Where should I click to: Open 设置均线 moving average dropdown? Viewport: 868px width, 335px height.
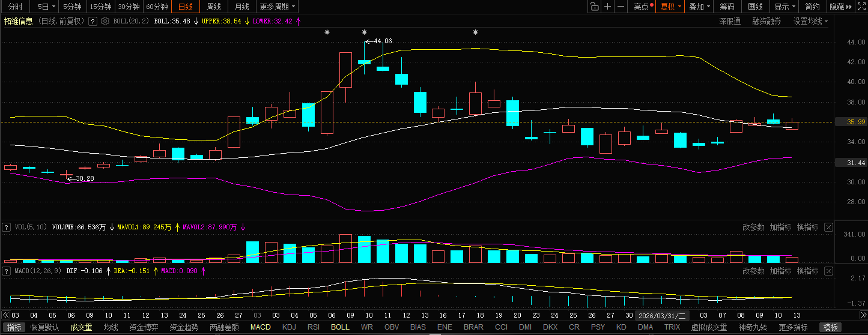pyautogui.click(x=810, y=21)
